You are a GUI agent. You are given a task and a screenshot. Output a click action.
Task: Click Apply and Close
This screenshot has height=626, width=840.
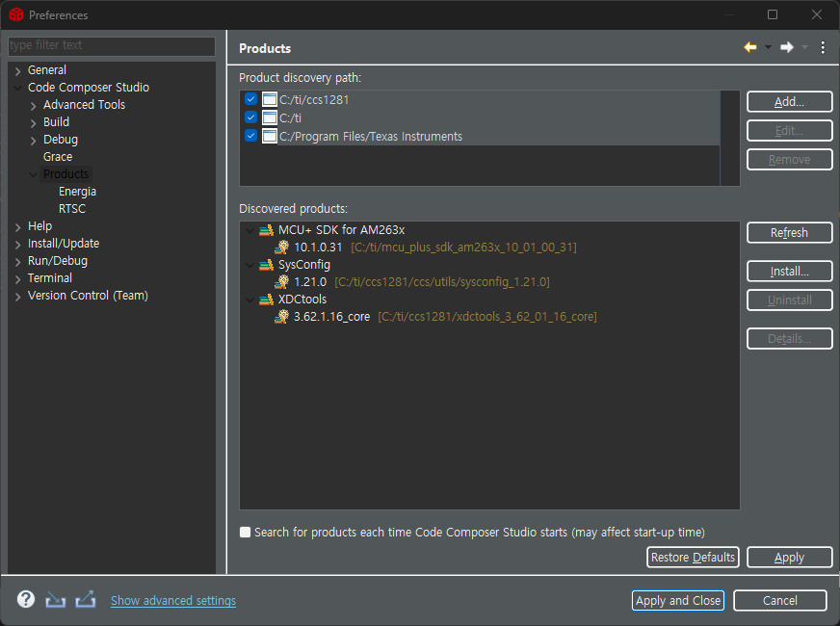677,600
